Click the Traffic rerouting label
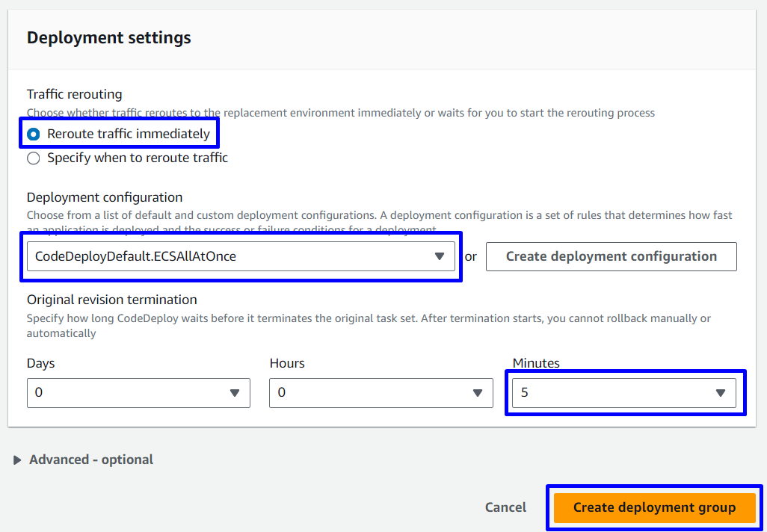This screenshot has height=532, width=767. tap(75, 94)
